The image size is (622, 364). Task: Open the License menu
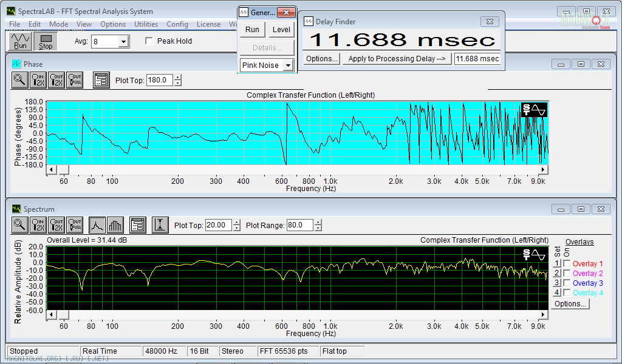click(209, 24)
